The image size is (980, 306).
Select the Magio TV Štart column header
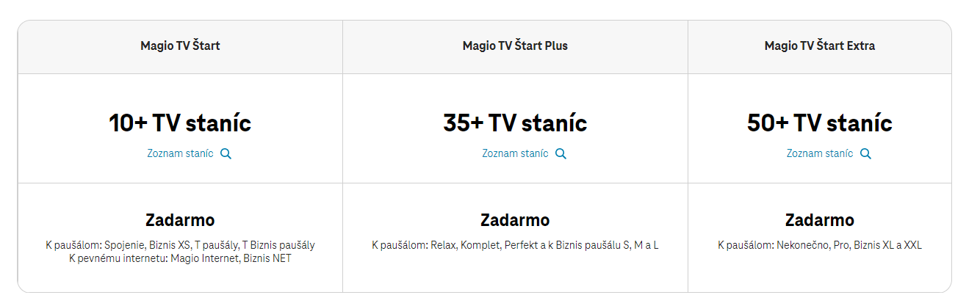point(181,45)
